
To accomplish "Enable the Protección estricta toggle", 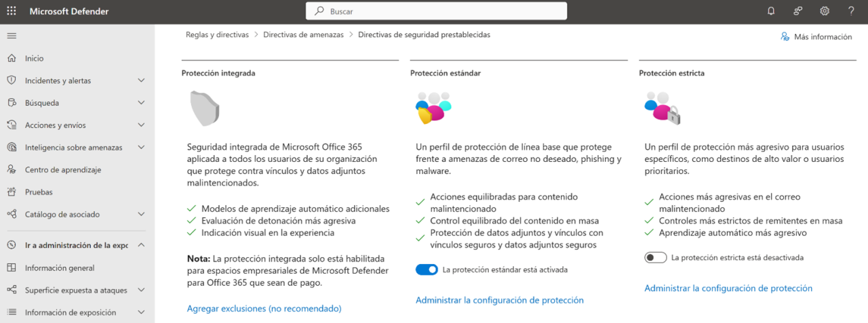I will pyautogui.click(x=656, y=257).
